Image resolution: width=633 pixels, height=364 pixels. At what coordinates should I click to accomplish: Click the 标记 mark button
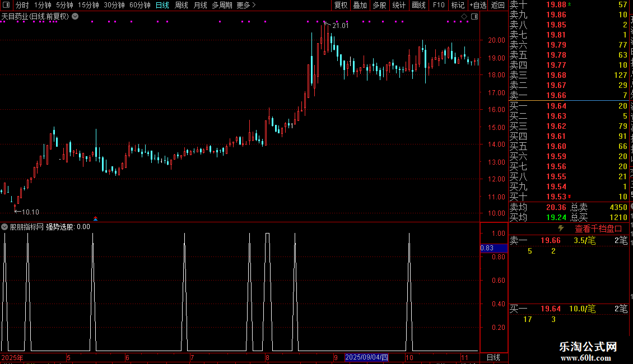pyautogui.click(x=458, y=5)
